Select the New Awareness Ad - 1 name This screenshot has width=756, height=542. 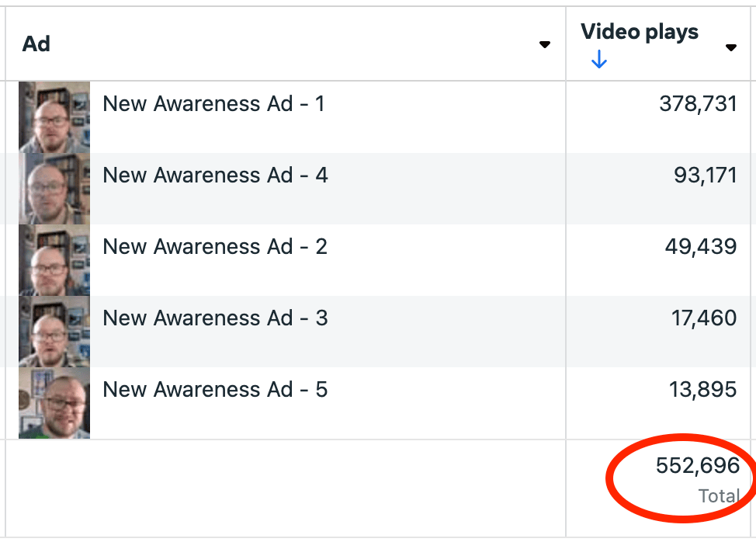pos(213,104)
